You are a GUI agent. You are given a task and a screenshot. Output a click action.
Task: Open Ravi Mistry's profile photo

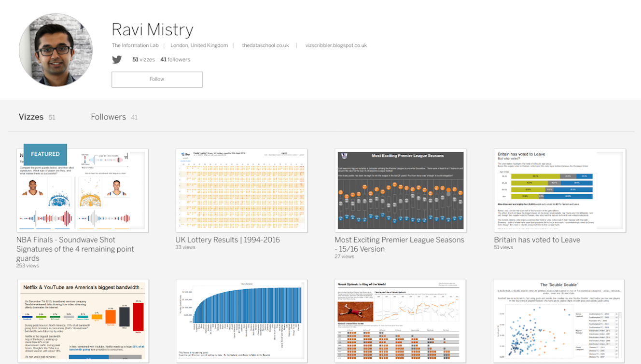56,50
